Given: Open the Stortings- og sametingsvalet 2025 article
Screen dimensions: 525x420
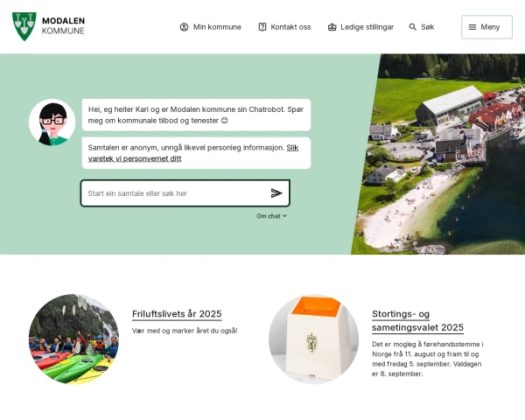Looking at the screenshot, I should click(x=418, y=320).
